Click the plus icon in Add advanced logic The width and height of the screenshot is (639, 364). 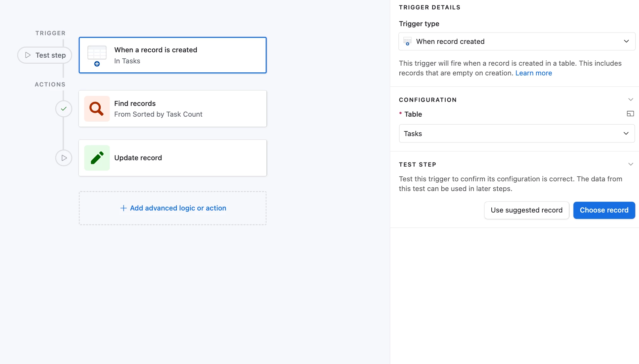tap(123, 208)
